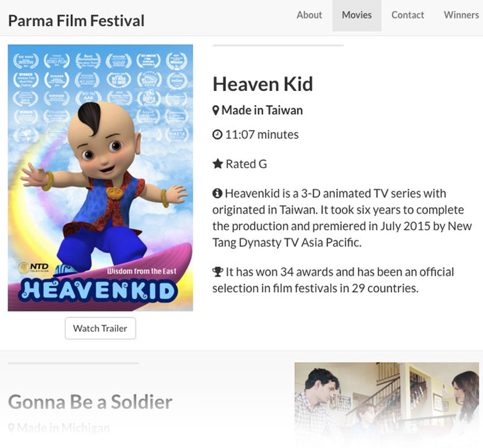483x448 pixels.
Task: Click the info circle icon before the description
Action: [217, 193]
